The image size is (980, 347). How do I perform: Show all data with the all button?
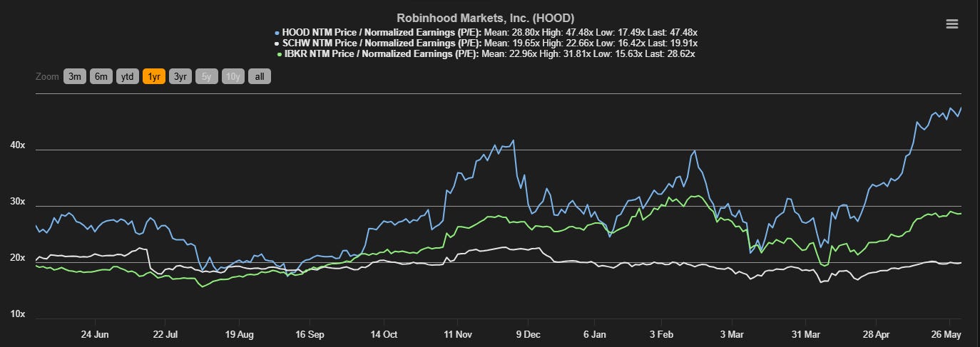pyautogui.click(x=259, y=76)
